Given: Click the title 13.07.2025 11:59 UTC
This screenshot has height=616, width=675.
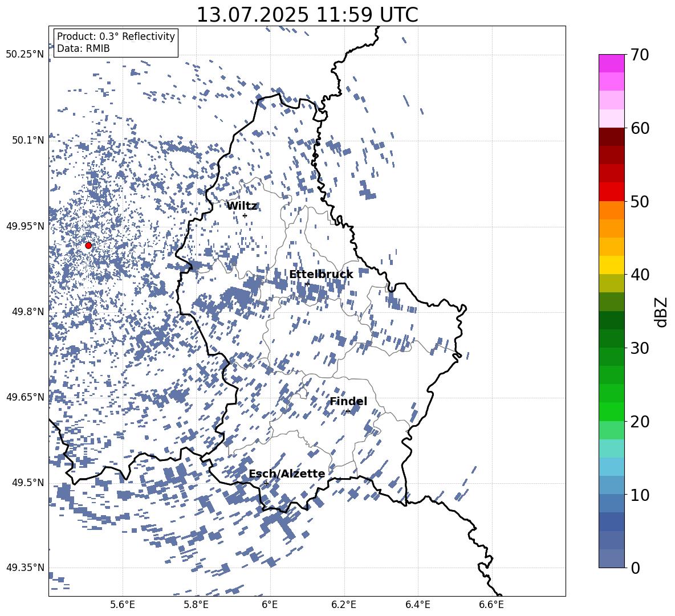Looking at the screenshot, I should click(x=307, y=15).
